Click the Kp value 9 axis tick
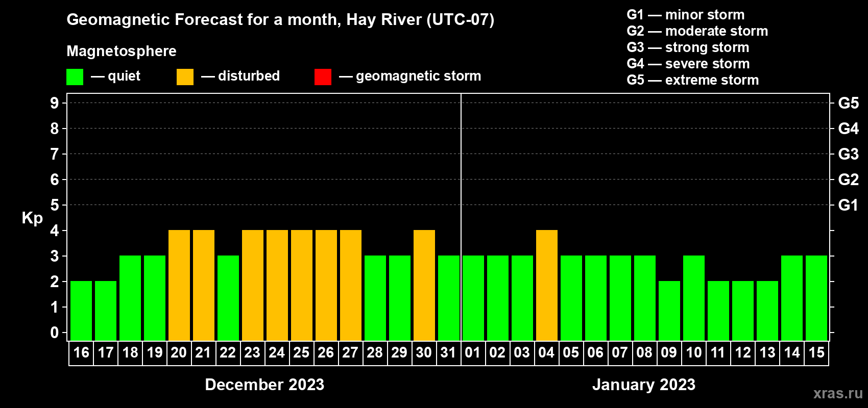868x408 pixels. coord(55,103)
